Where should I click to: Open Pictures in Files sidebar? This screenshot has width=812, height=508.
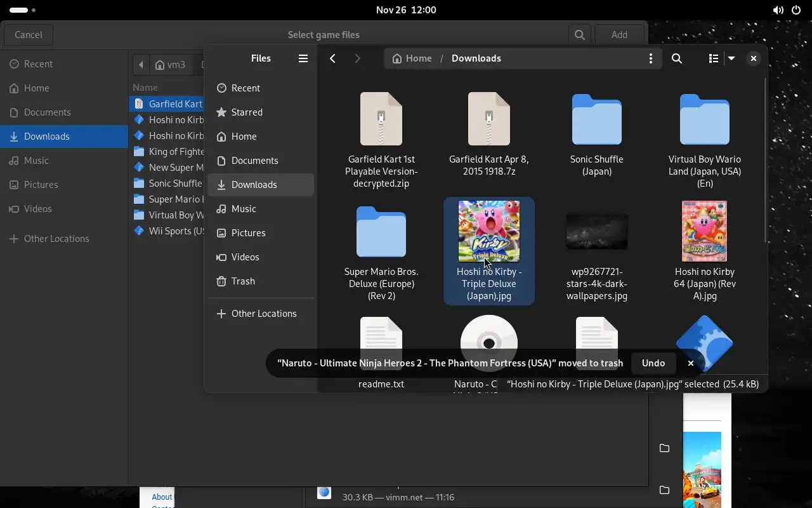click(x=261, y=233)
